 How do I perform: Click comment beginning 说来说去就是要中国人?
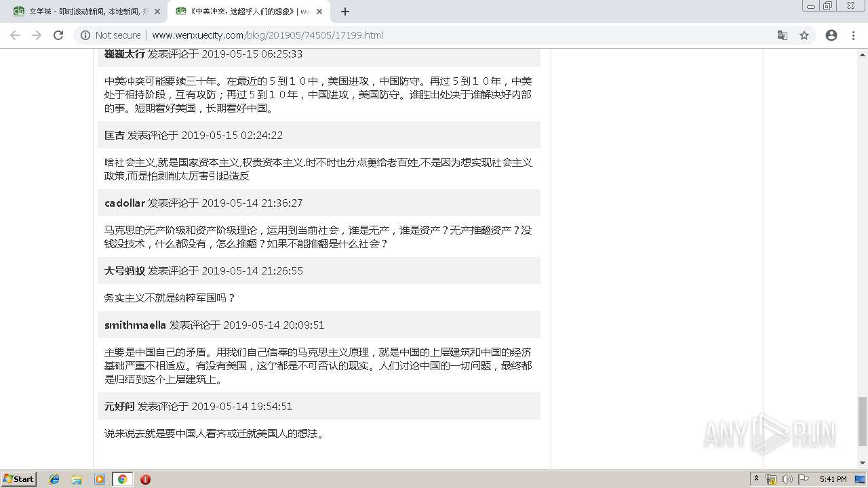coord(215,433)
